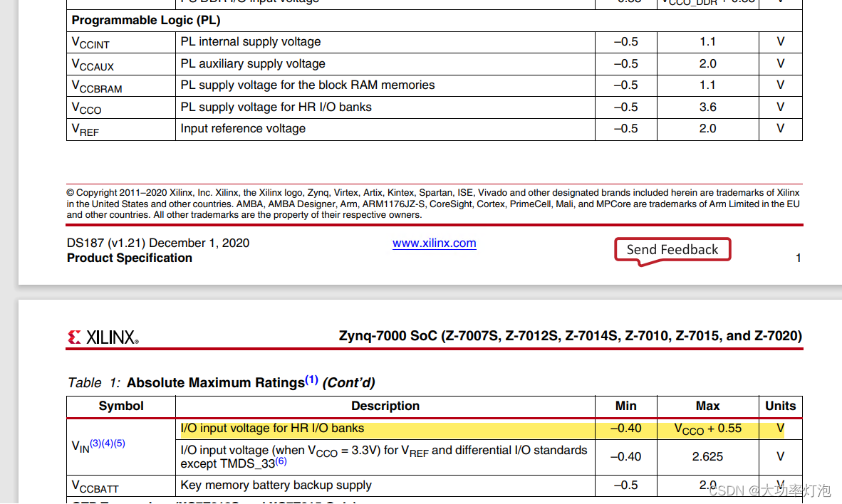Image resolution: width=842 pixels, height=504 pixels.
Task: Open footnote (6) after TMDS_33
Action: (281, 461)
